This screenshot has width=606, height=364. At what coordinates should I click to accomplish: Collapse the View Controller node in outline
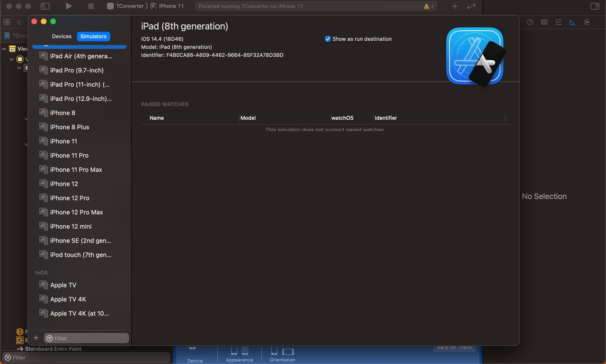point(11,59)
